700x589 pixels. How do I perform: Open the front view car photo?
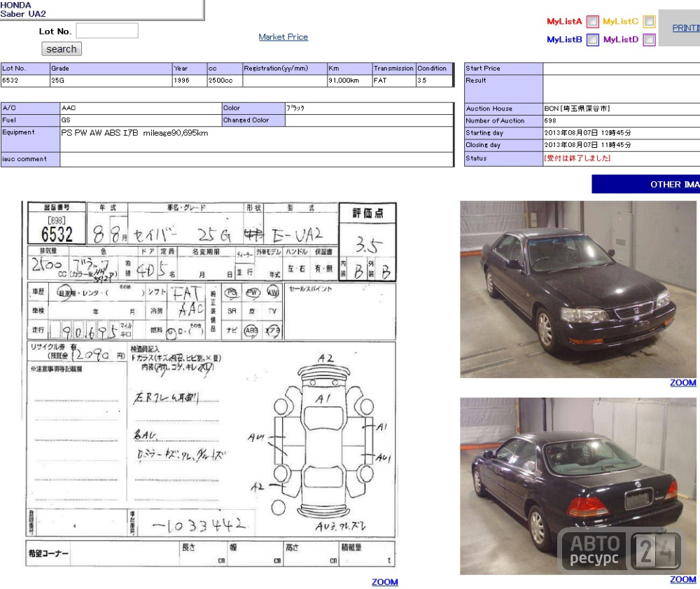578,289
